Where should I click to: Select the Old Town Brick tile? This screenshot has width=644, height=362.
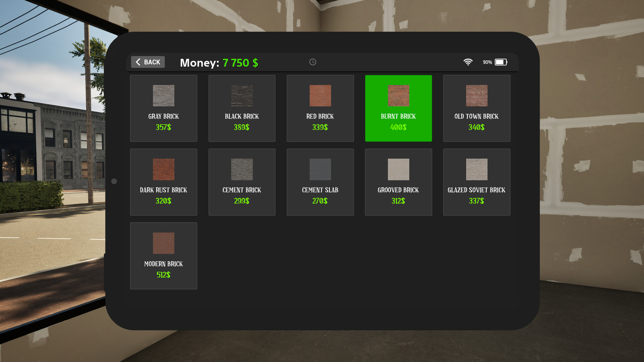click(x=477, y=108)
